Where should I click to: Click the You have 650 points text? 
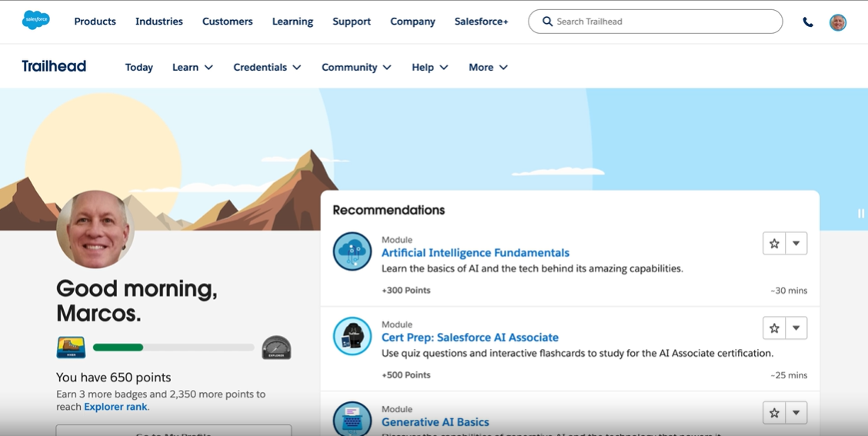[x=113, y=378]
